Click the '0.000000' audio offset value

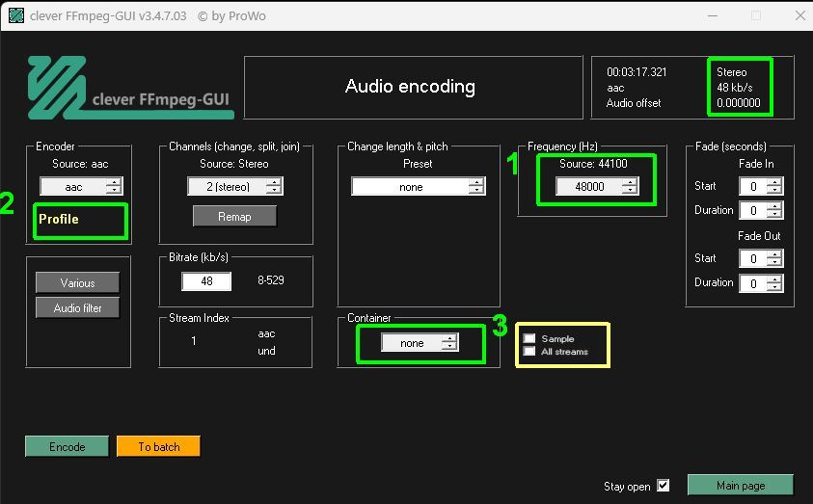739,103
